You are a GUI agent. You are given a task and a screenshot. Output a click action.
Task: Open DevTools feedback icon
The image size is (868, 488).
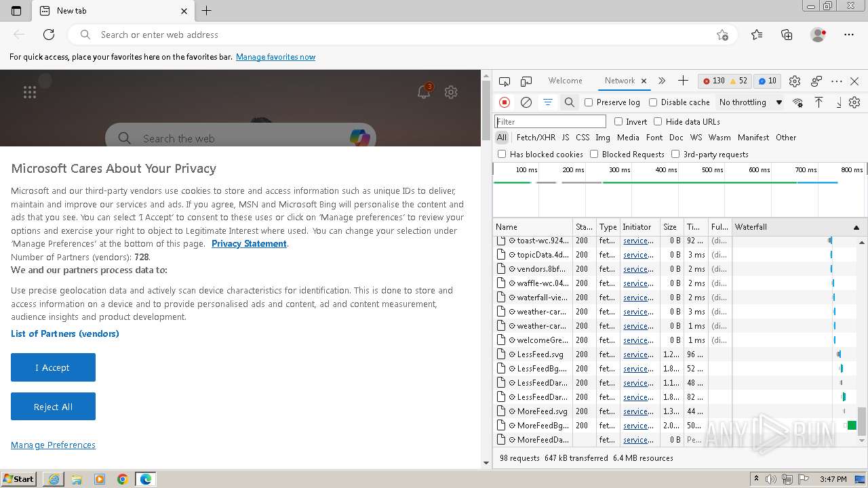point(816,81)
